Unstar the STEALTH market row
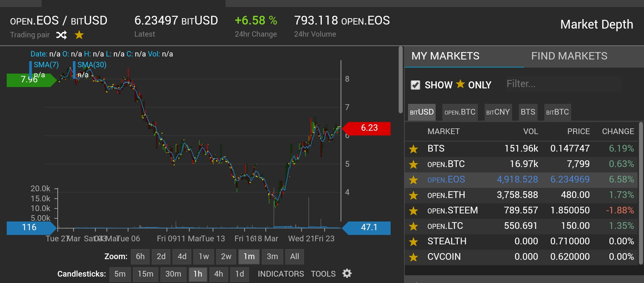This screenshot has height=283, width=644. click(x=413, y=241)
